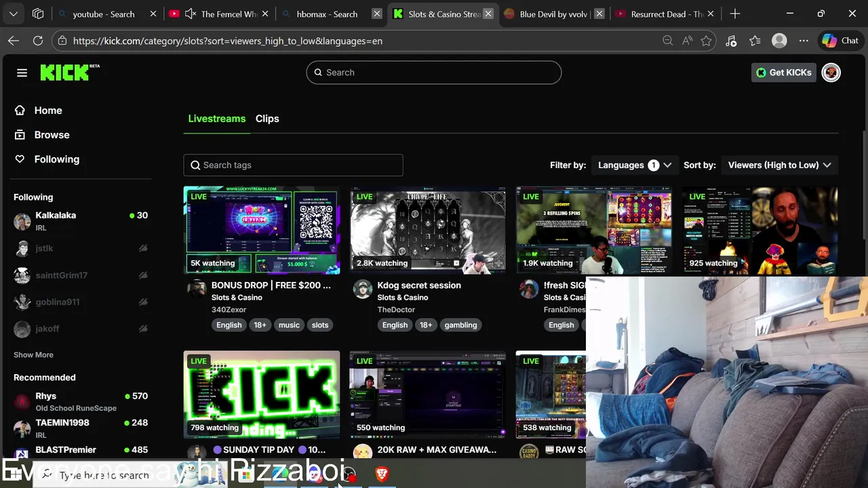Open the Edge workspaces icon

pyautogui.click(x=38, y=14)
